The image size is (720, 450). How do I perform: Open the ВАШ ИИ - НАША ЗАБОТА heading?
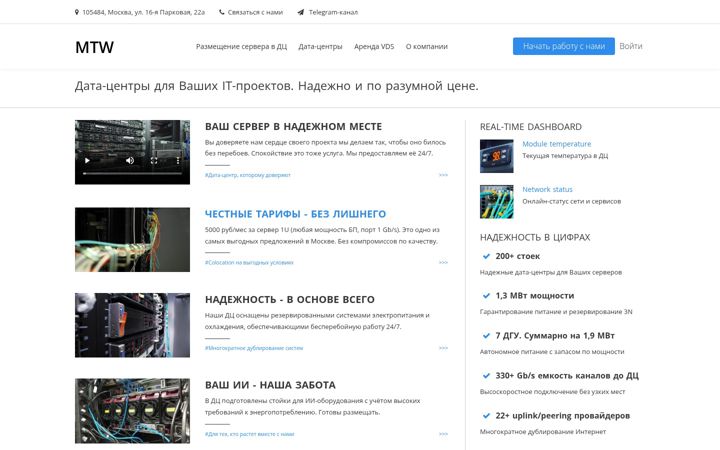270,385
